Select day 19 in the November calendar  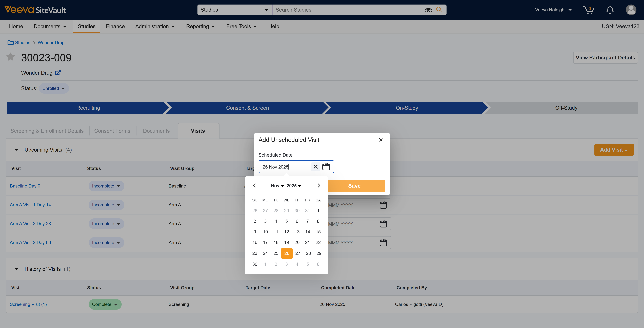[x=287, y=242]
